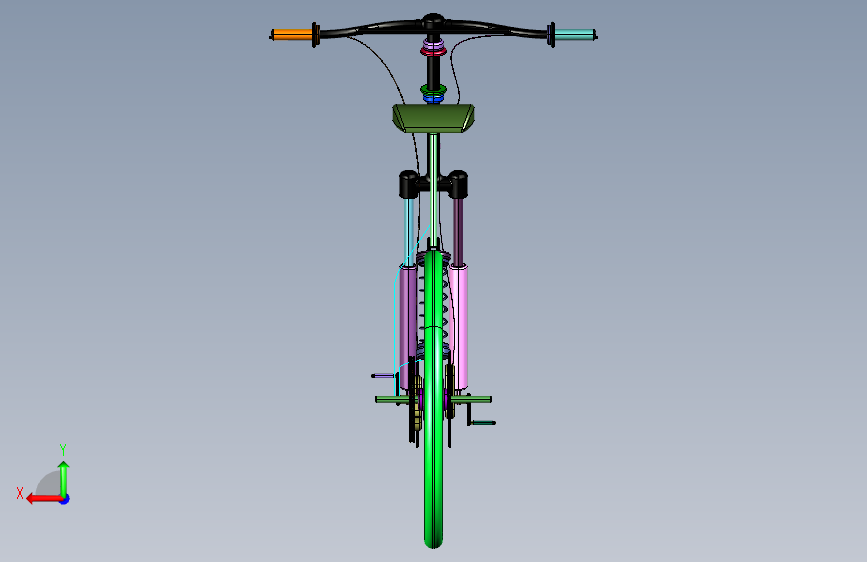This screenshot has height=562, width=867.
Task: Select the orange handlebar grip
Action: click(291, 35)
